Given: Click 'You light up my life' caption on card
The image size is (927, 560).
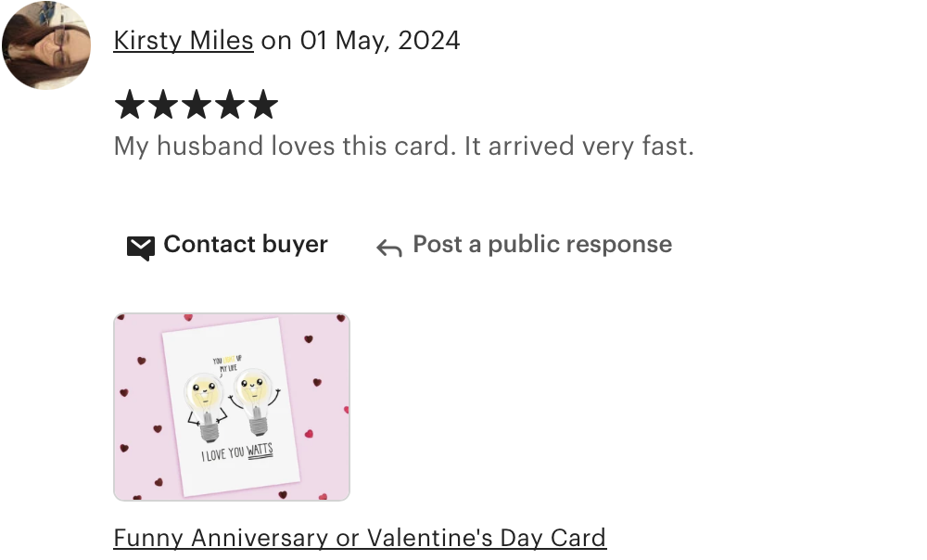Looking at the screenshot, I should pyautogui.click(x=227, y=363).
